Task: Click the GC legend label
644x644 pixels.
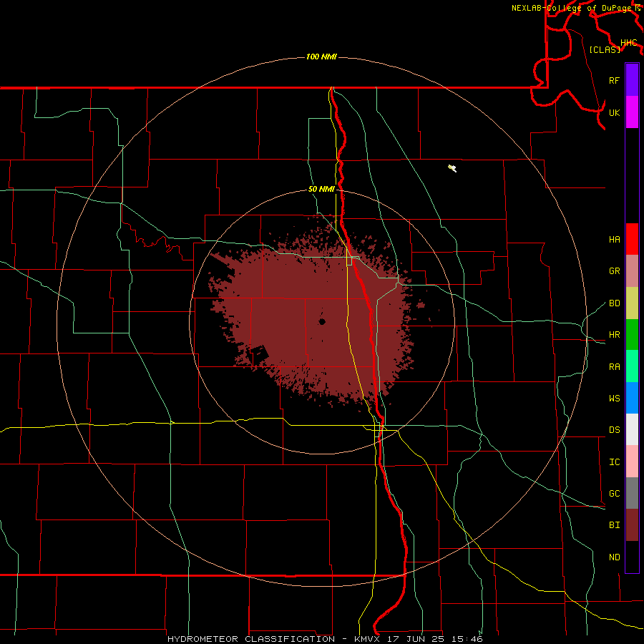Action: [x=615, y=494]
